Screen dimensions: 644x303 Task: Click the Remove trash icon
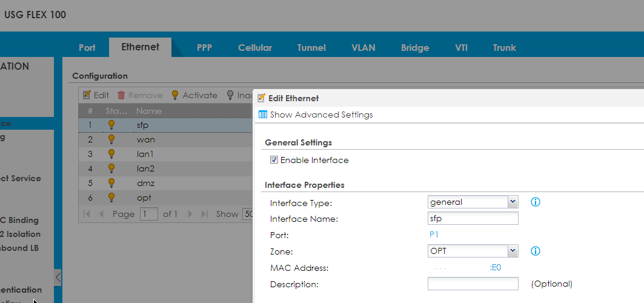click(x=121, y=95)
